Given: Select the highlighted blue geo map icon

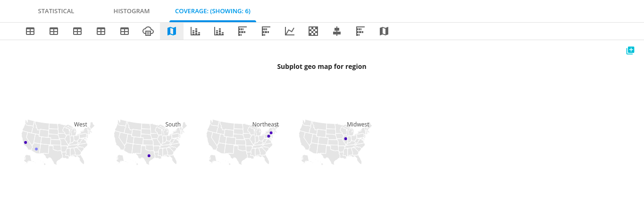Looking at the screenshot, I should [x=172, y=31].
